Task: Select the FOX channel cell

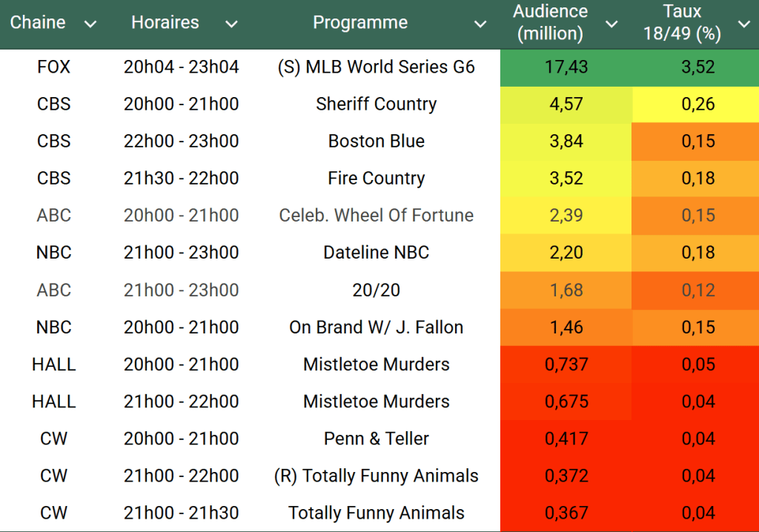Action: (53, 67)
